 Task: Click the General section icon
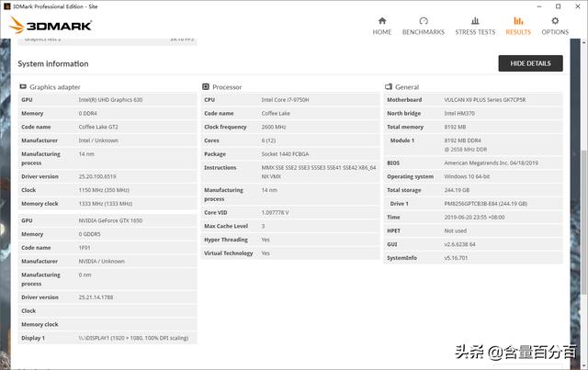tap(389, 86)
